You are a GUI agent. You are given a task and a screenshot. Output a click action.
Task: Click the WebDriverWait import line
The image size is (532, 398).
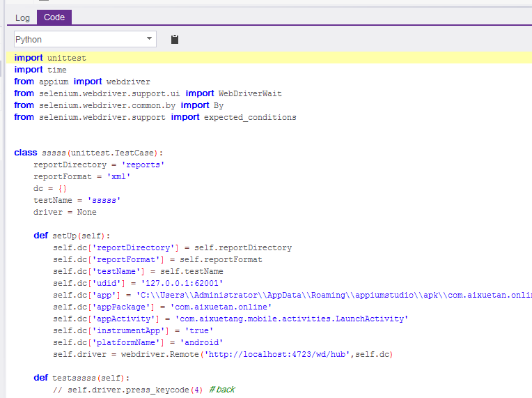(148, 93)
